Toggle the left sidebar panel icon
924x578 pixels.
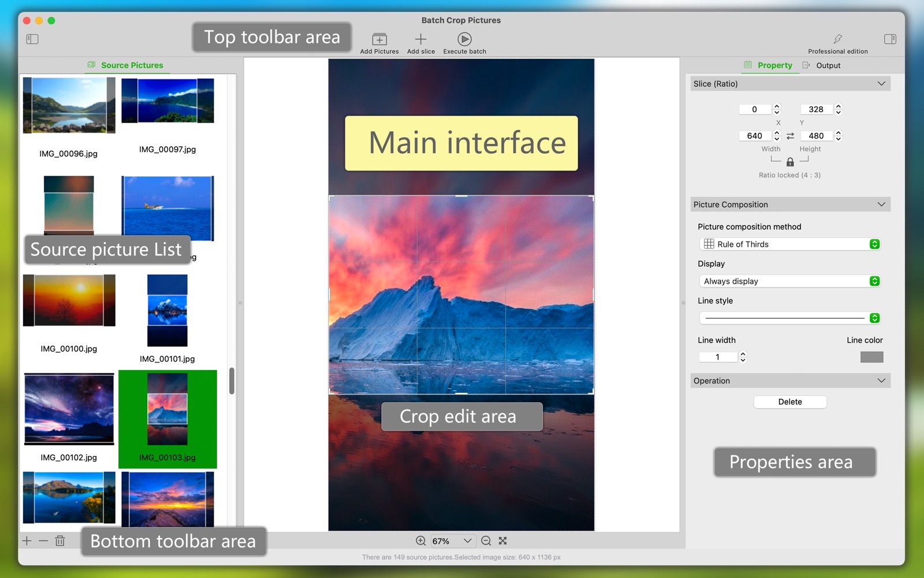[32, 39]
